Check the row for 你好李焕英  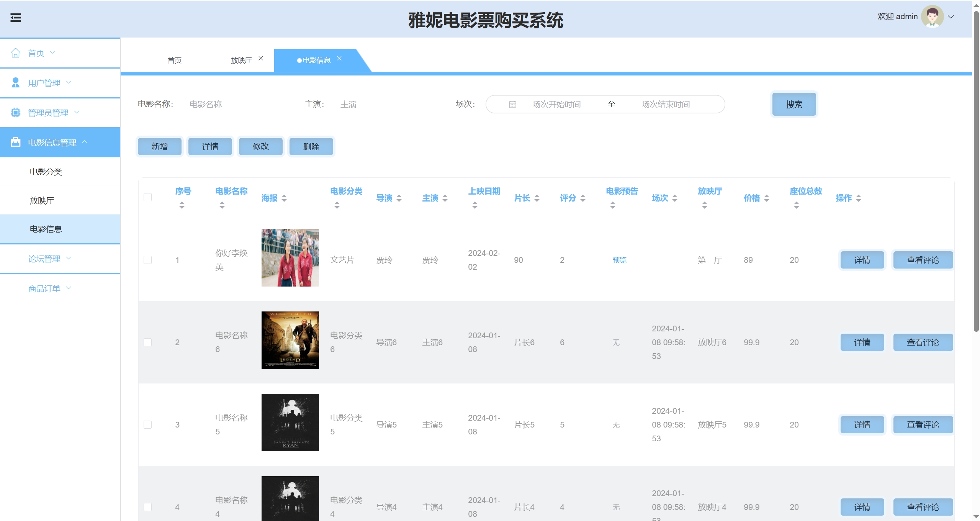148,260
